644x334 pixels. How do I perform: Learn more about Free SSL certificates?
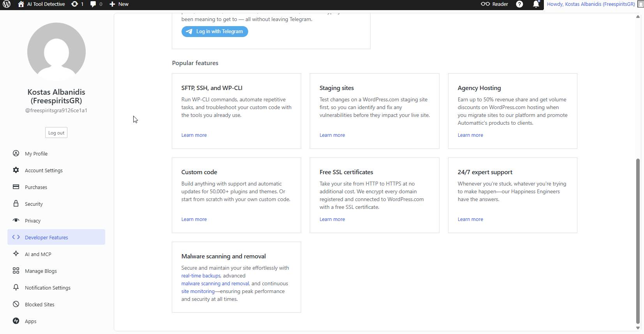(x=332, y=219)
